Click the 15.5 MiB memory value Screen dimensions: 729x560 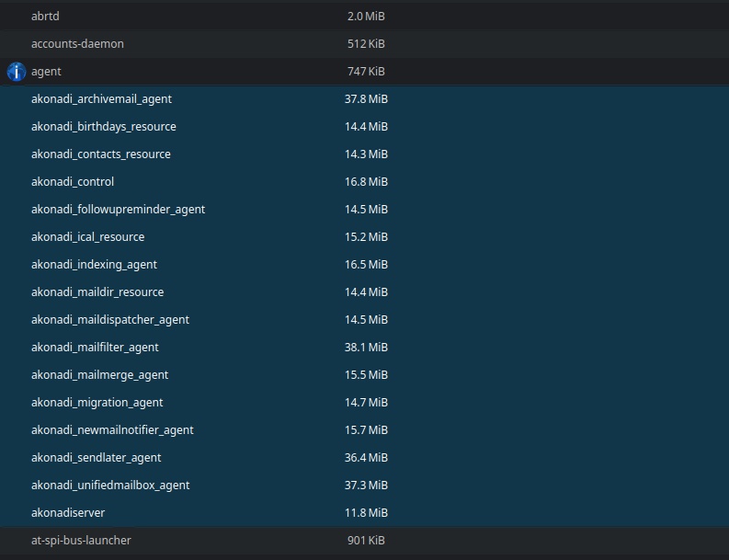(x=367, y=375)
